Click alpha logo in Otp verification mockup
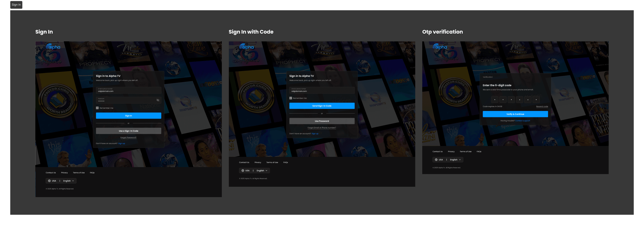Screen dimensions: 644x225 pos(440,47)
